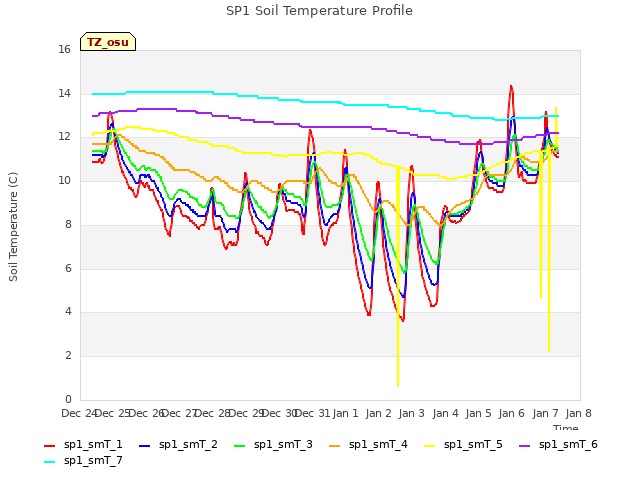The height and width of the screenshot is (480, 640).
Task: Click the 8 y-axis tick label
Action: [x=68, y=224]
